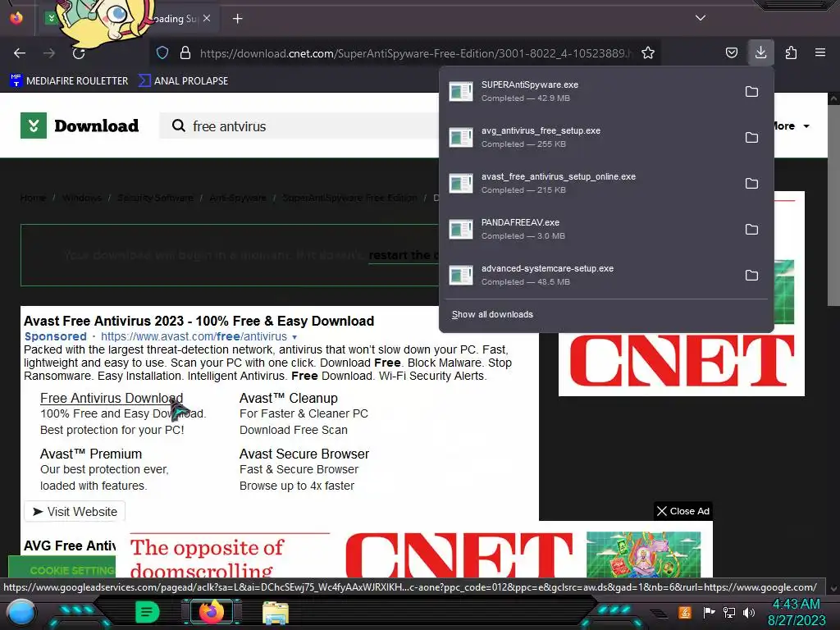Open MEDIAFIRE ROULETTER bookmark

pos(69,81)
